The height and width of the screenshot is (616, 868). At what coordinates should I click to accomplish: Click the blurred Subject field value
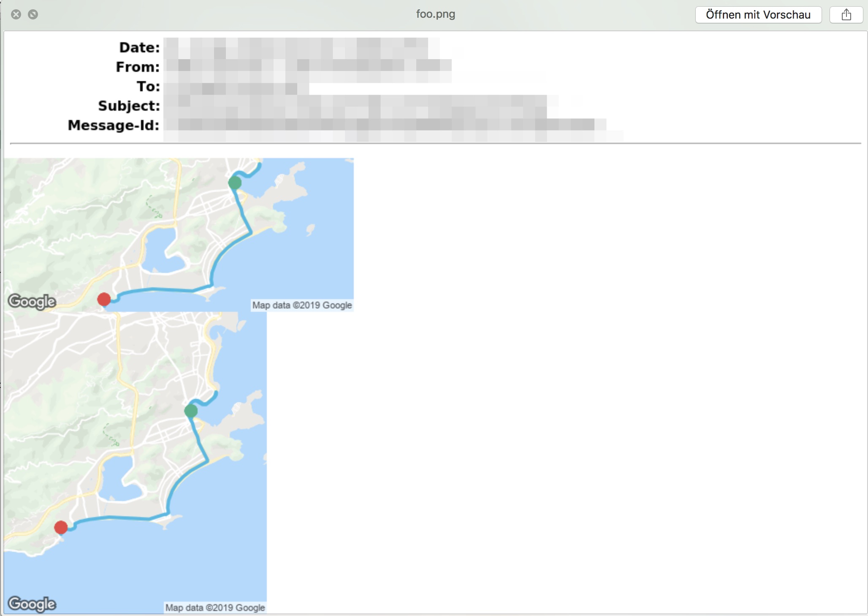(x=355, y=106)
